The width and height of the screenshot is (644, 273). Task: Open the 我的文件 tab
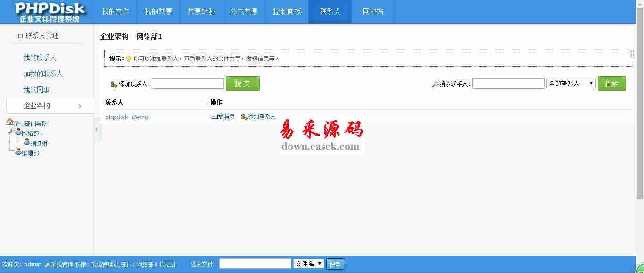[x=116, y=12]
